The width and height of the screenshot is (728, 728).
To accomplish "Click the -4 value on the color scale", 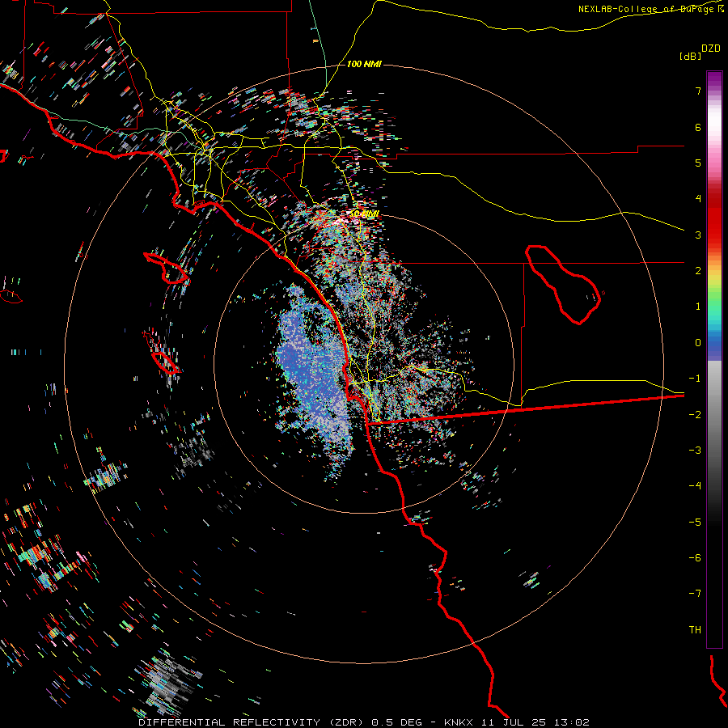I will click(x=695, y=485).
